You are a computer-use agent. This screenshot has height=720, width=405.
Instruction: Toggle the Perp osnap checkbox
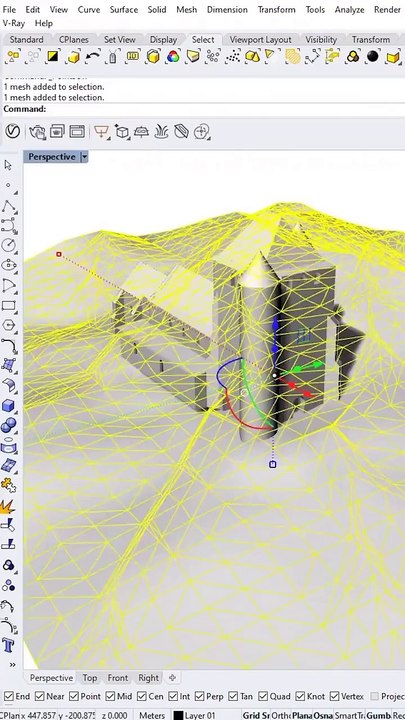(x=201, y=697)
